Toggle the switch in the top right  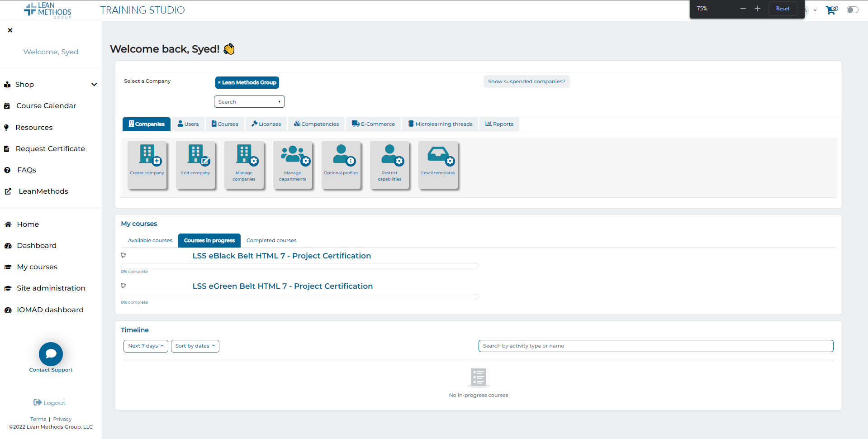tap(852, 10)
